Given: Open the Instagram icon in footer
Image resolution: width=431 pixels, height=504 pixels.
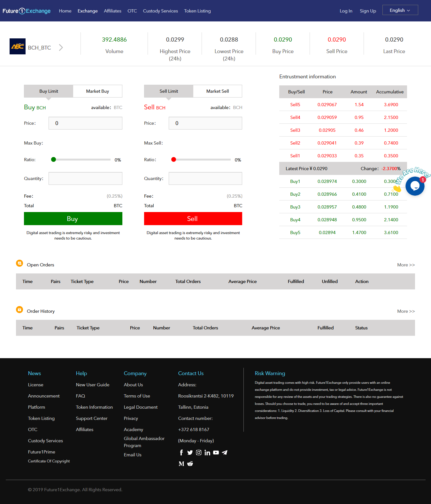Looking at the screenshot, I should coord(199,453).
